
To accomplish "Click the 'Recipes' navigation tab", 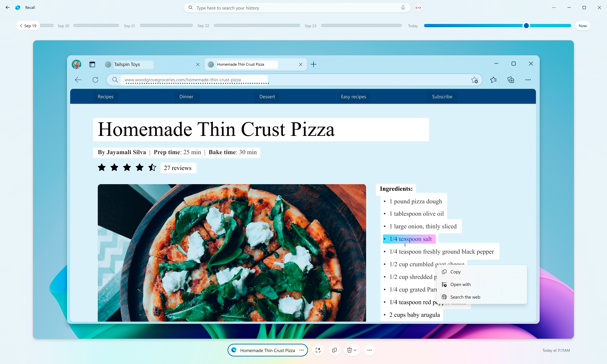I will [x=105, y=97].
